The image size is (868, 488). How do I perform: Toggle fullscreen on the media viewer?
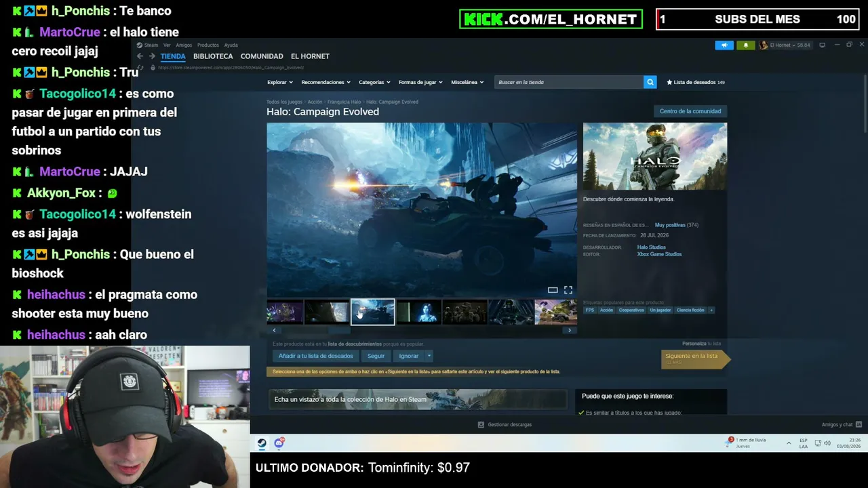point(568,290)
